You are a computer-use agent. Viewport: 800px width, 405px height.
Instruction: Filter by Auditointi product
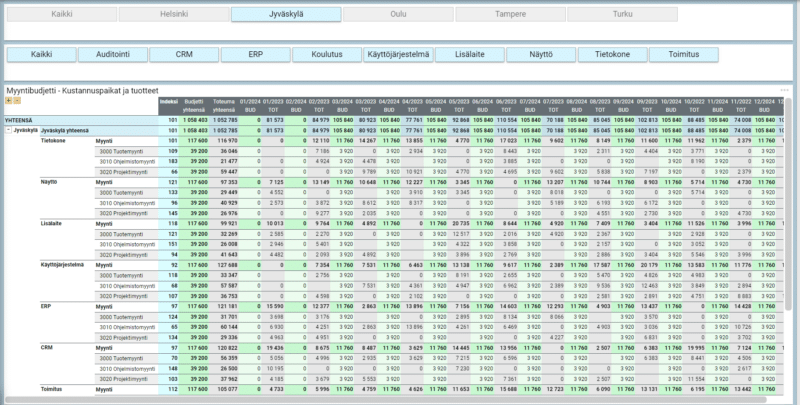pyautogui.click(x=112, y=55)
